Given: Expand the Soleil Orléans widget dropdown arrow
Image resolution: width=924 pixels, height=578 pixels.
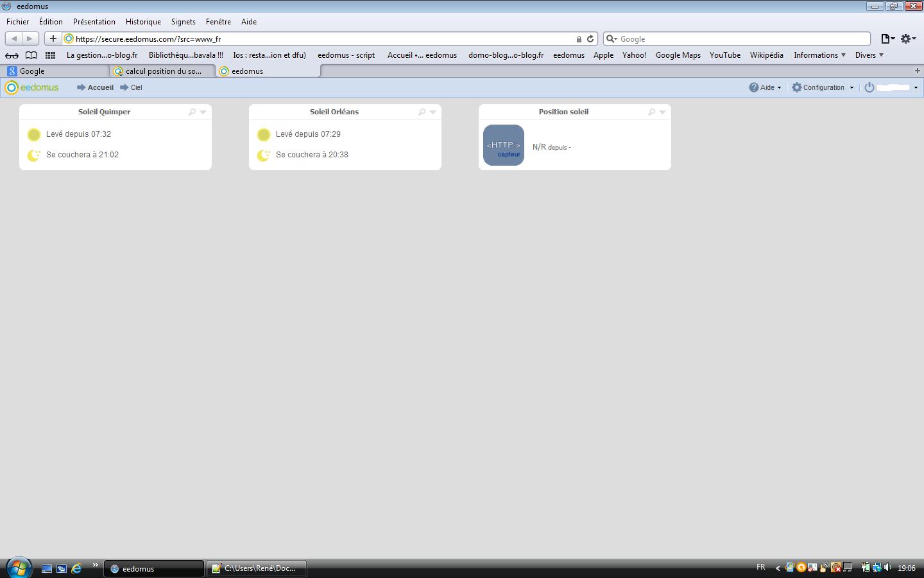Looking at the screenshot, I should pyautogui.click(x=433, y=112).
